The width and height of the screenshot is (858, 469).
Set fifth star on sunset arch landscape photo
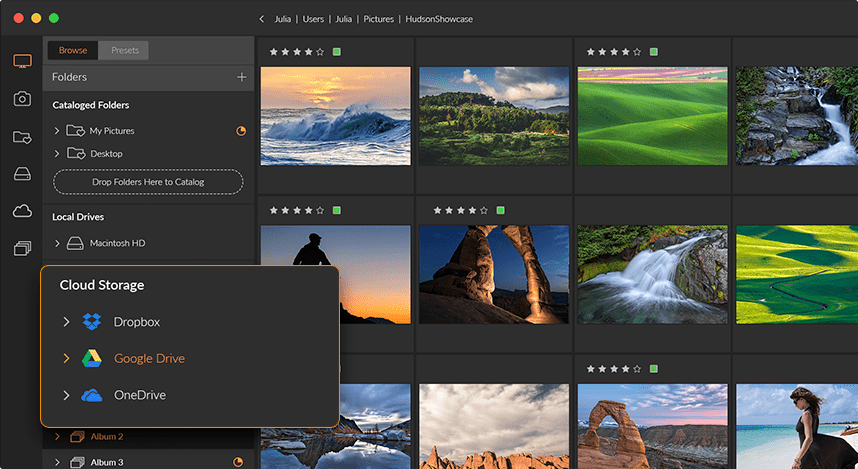[637, 369]
